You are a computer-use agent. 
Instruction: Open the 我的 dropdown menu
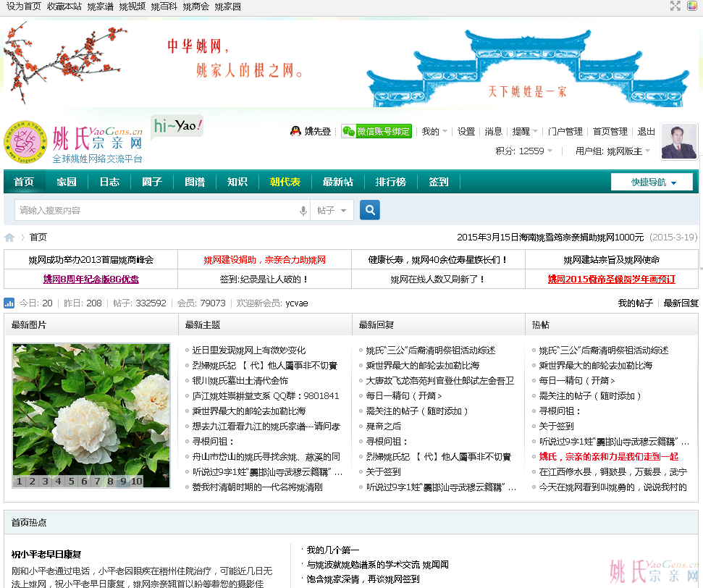[434, 131]
